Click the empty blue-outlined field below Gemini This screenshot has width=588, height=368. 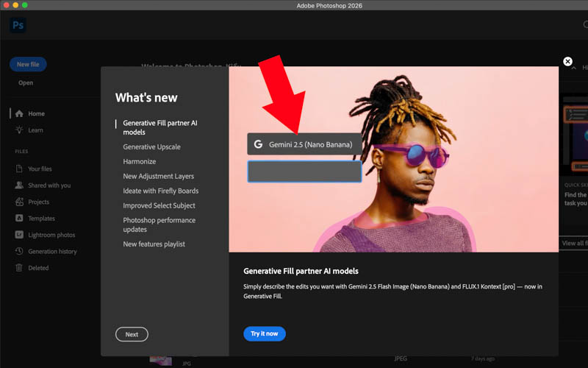304,171
